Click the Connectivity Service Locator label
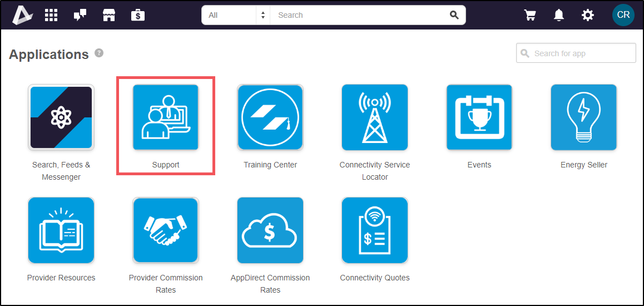 (375, 171)
